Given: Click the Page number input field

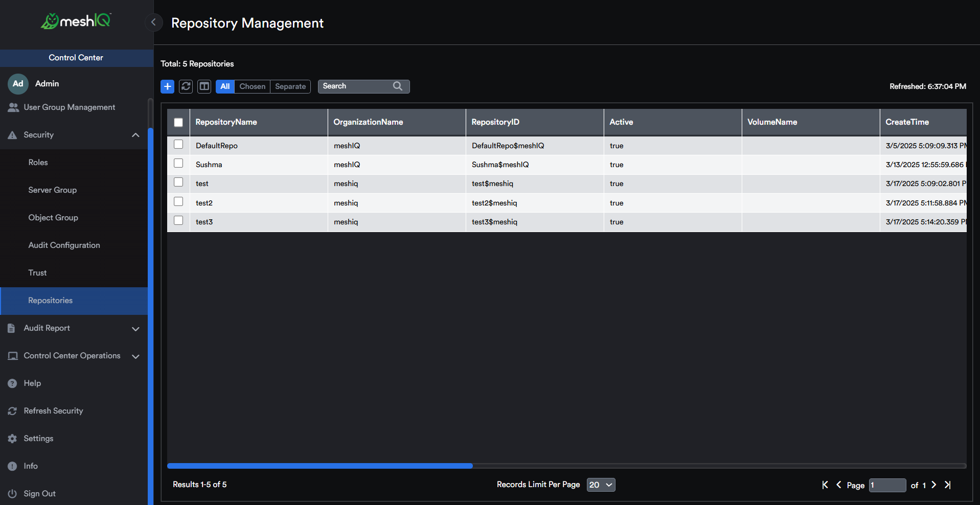Looking at the screenshot, I should coord(887,485).
